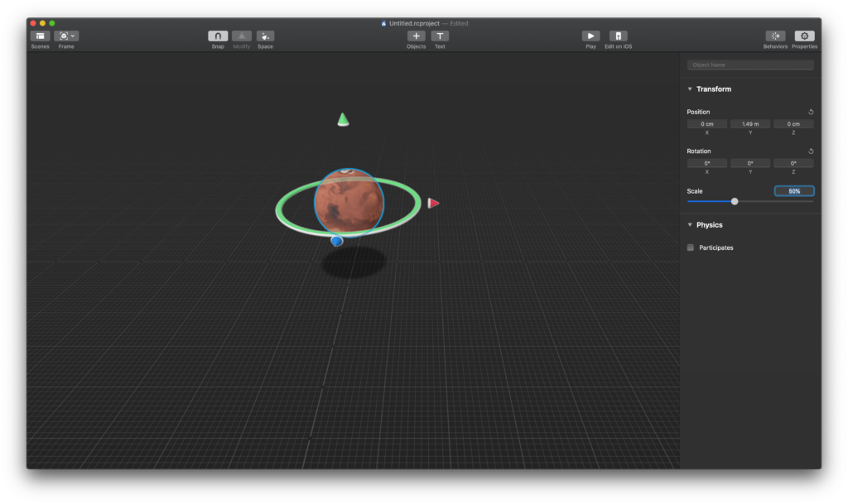Click the Object Name field

(750, 65)
